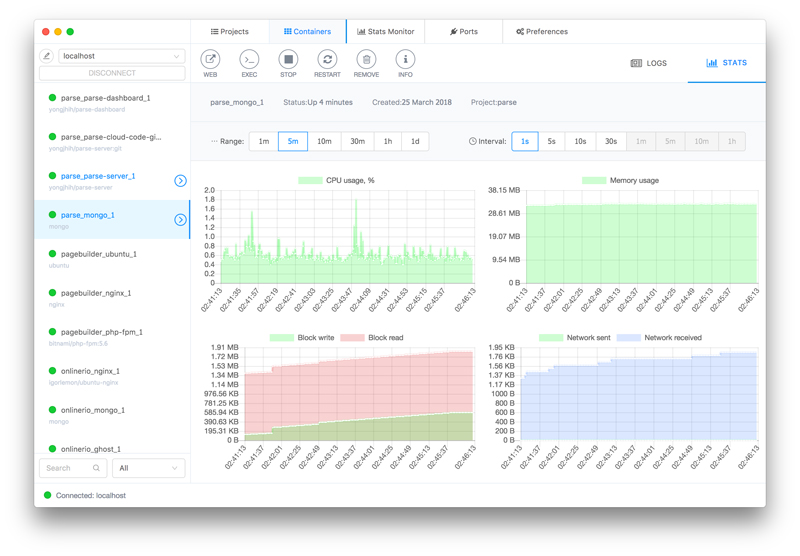This screenshot has width=800, height=556.
Task: Click the edit pencil icon beside localhost
Action: pyautogui.click(x=46, y=56)
